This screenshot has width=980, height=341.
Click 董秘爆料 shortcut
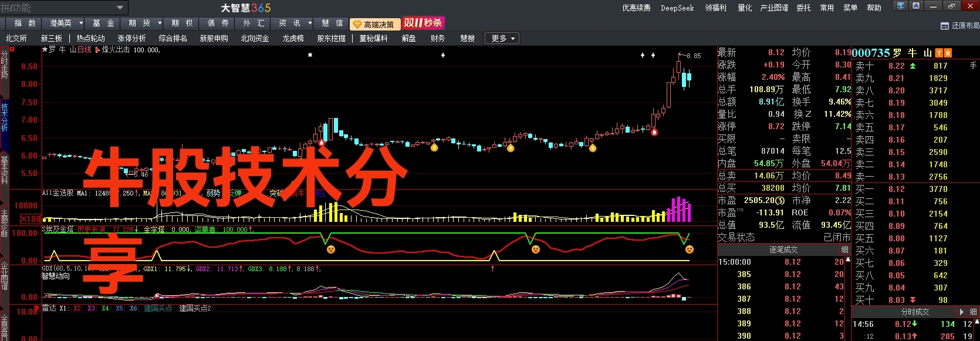[373, 38]
